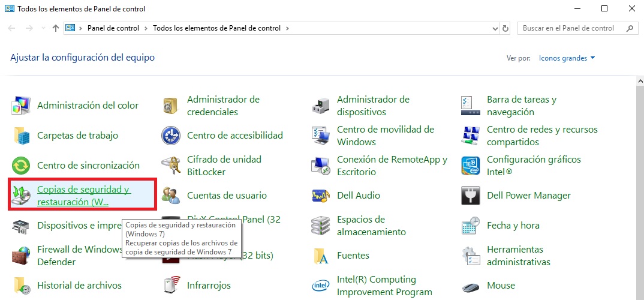Open the Fecha y hora icon
The height and width of the screenshot is (300, 644).
point(471,226)
